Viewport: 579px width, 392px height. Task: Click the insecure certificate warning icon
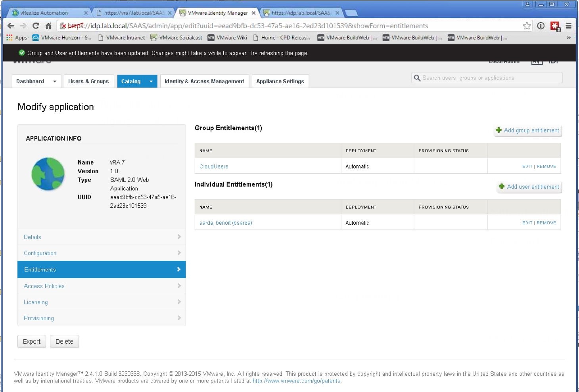tap(63, 26)
